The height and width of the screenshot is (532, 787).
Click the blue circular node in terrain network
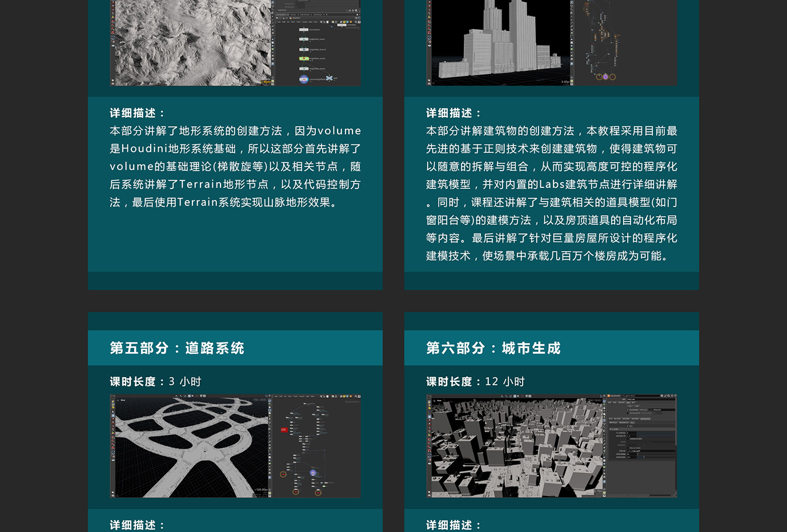[304, 79]
